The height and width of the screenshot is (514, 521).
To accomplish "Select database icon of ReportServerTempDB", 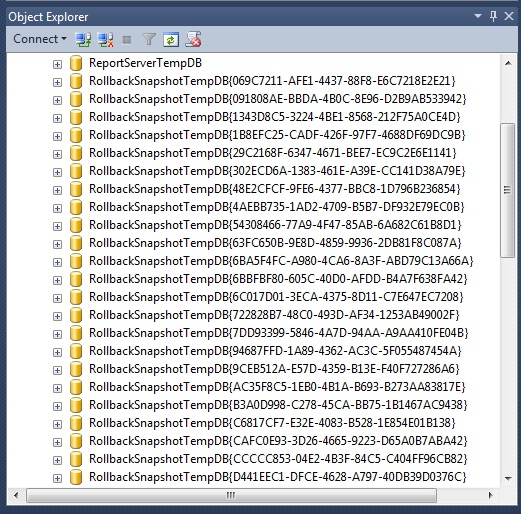I will [76, 63].
